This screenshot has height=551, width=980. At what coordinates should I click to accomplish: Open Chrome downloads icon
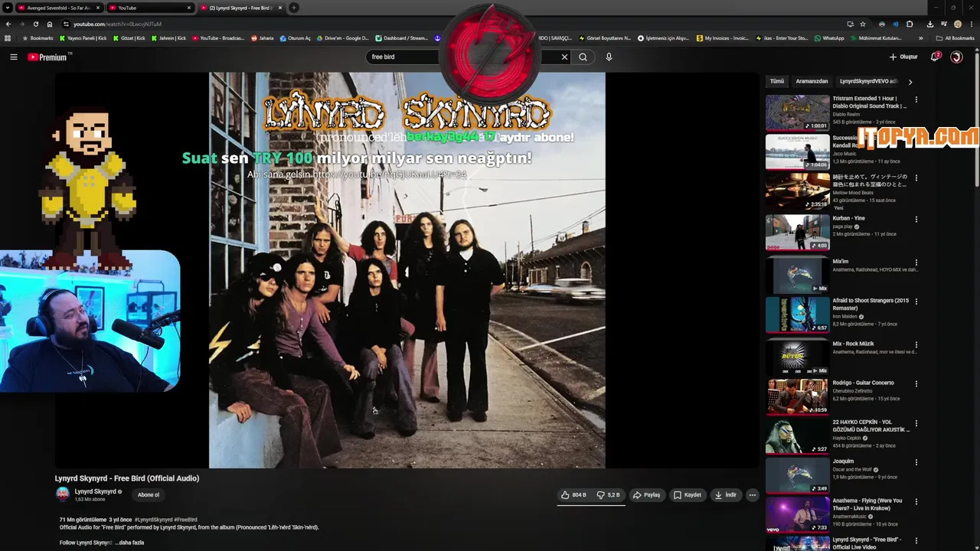point(929,24)
